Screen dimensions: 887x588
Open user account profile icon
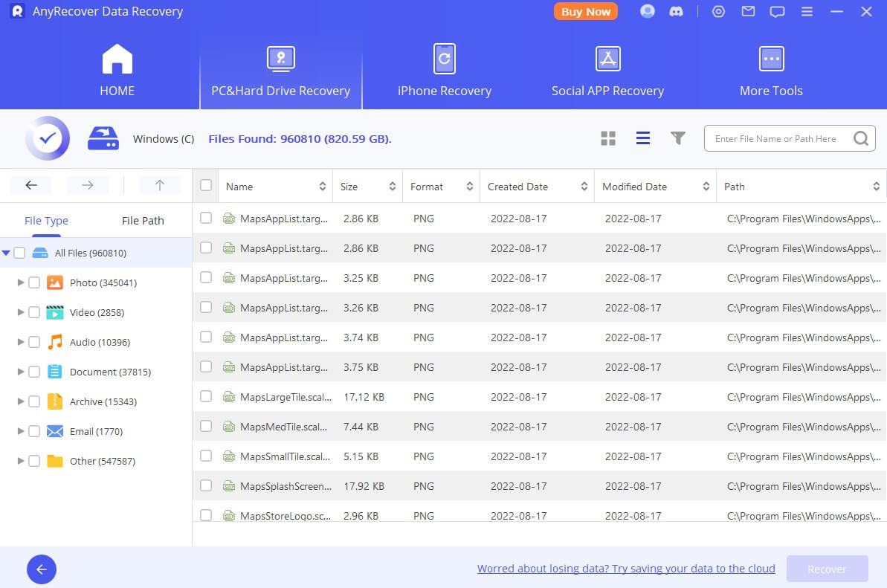point(648,12)
